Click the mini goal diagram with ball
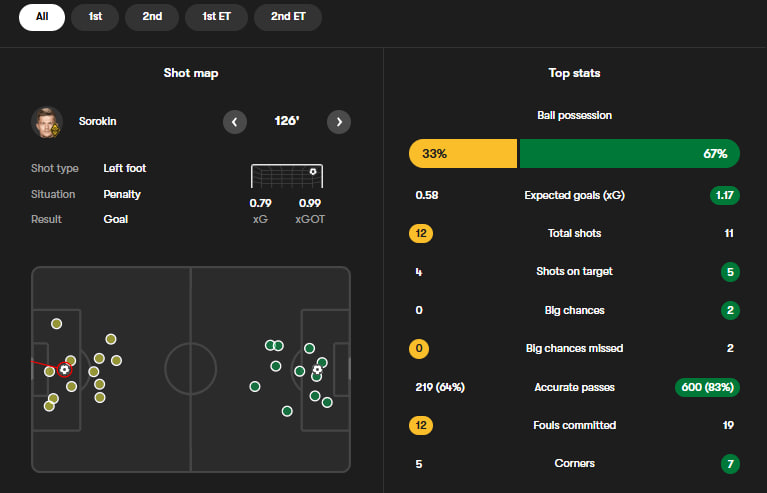This screenshot has height=493, width=767. 287,177
